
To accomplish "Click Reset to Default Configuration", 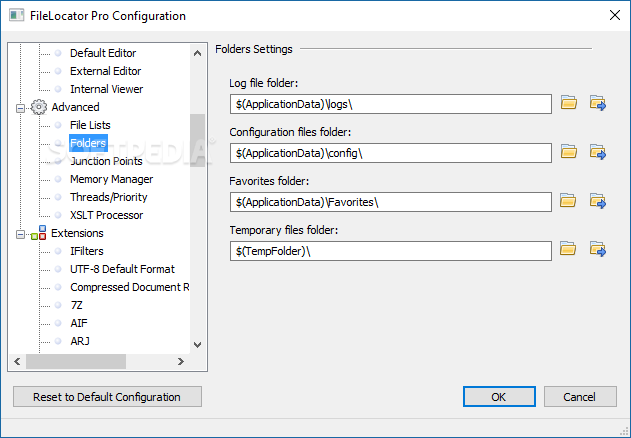I will click(107, 397).
